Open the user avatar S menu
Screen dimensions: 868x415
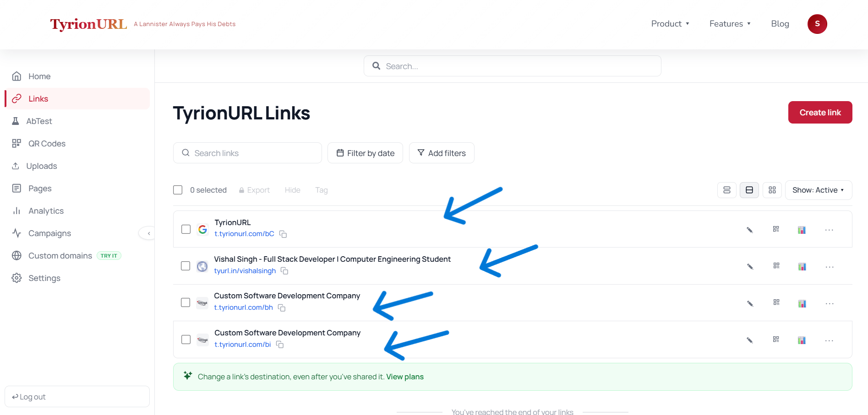point(817,24)
